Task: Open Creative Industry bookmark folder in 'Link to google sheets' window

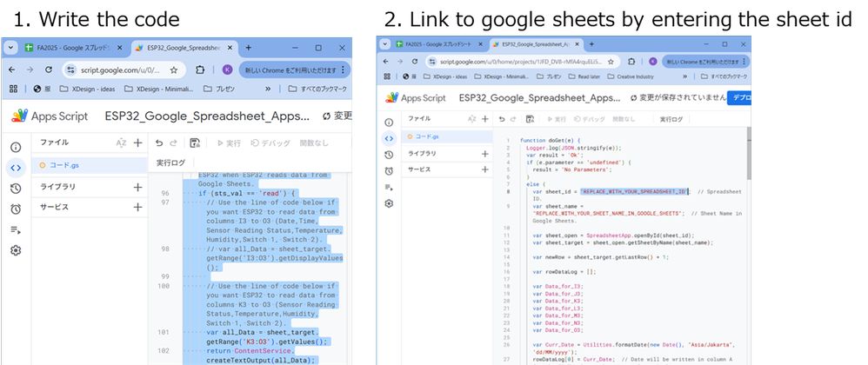Action: coord(631,76)
